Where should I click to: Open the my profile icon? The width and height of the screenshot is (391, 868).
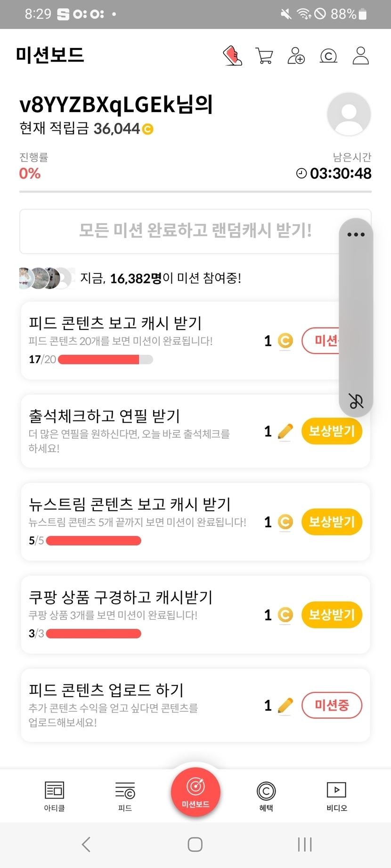click(360, 56)
